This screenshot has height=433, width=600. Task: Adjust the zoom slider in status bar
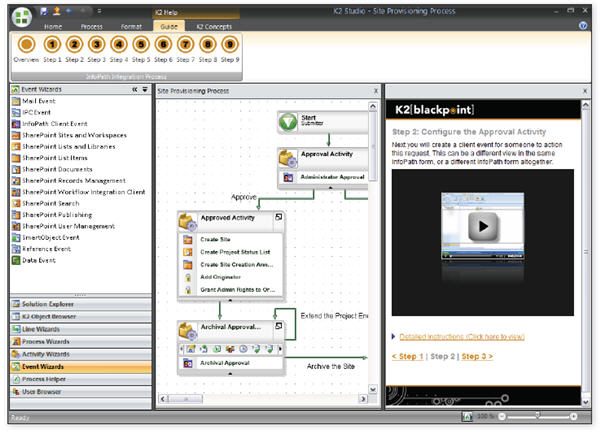pos(537,416)
